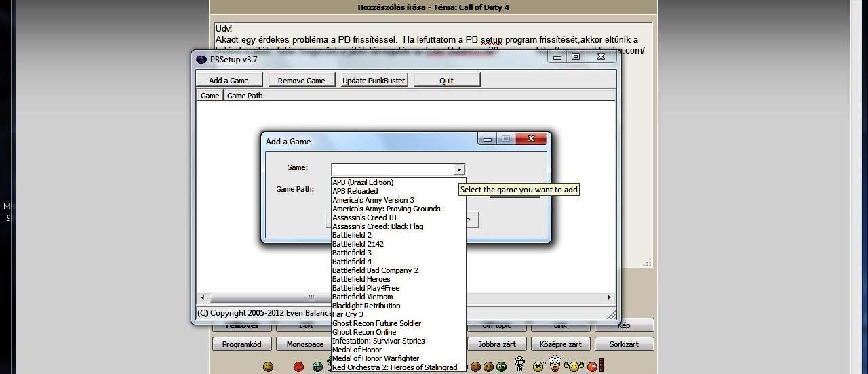The height and width of the screenshot is (374, 868).
Task: Select Ghost Recon Future Soldier
Action: [x=398, y=323]
